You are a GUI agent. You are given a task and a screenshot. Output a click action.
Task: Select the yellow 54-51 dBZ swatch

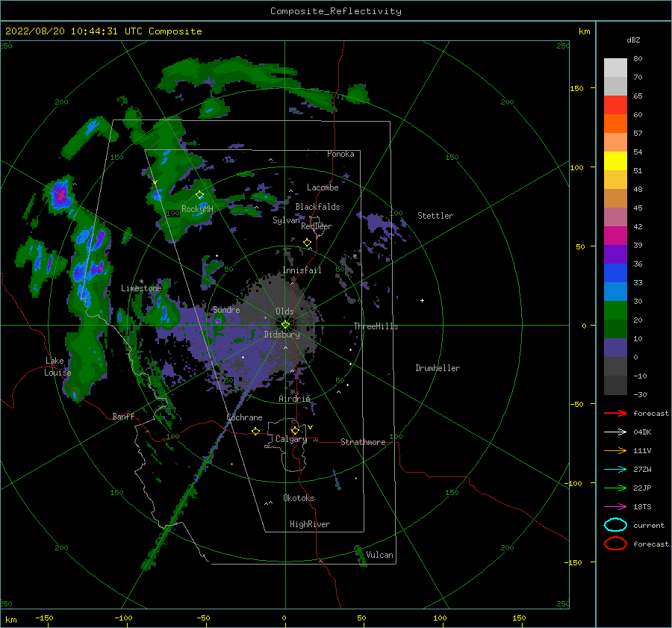[615, 161]
